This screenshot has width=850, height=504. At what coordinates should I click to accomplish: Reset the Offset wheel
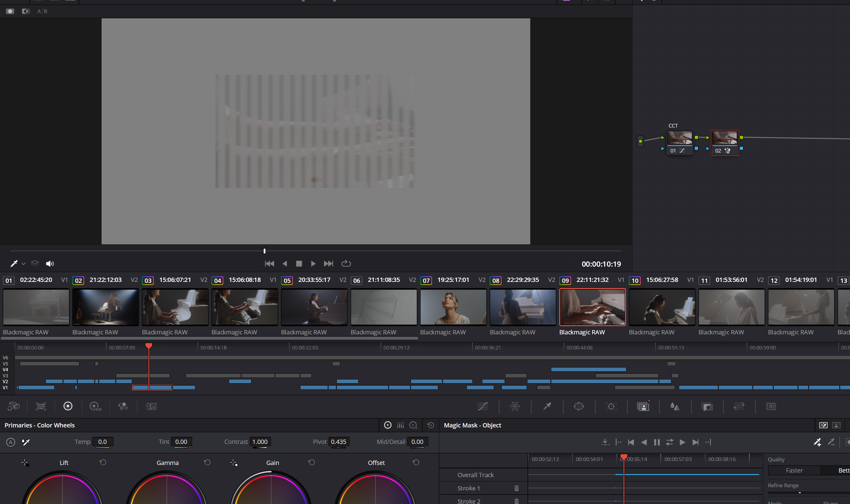(416, 462)
